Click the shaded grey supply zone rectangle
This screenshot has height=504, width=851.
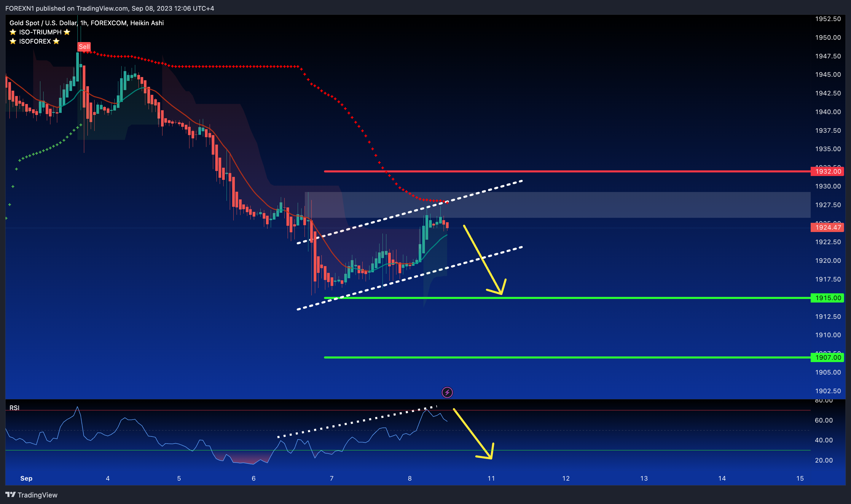[x=557, y=205]
